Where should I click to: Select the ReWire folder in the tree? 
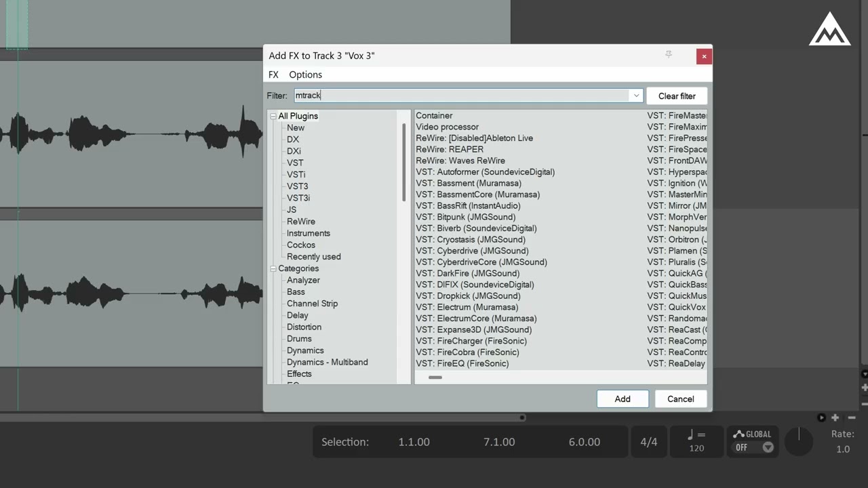301,222
